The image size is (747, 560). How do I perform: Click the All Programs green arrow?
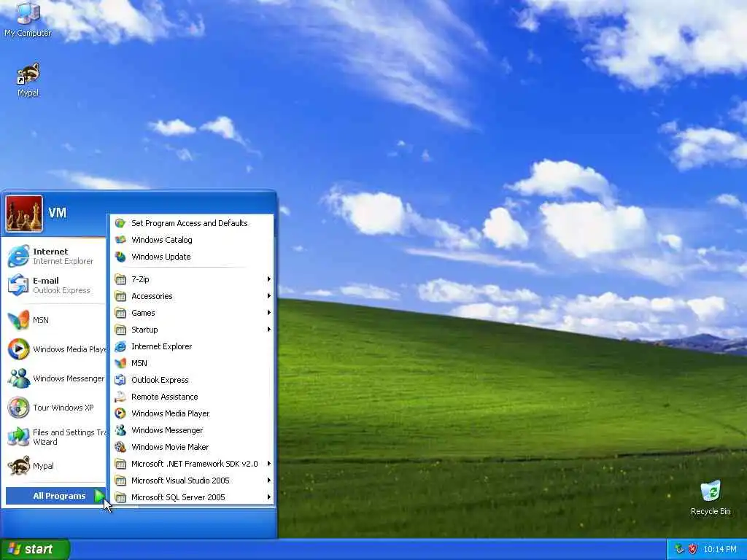point(99,496)
